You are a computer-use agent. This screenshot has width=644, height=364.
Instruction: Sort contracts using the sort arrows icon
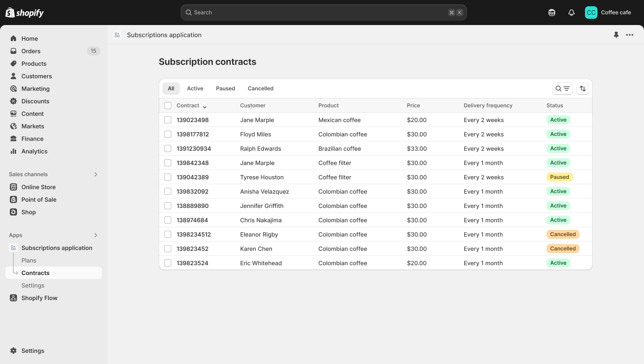tap(583, 88)
